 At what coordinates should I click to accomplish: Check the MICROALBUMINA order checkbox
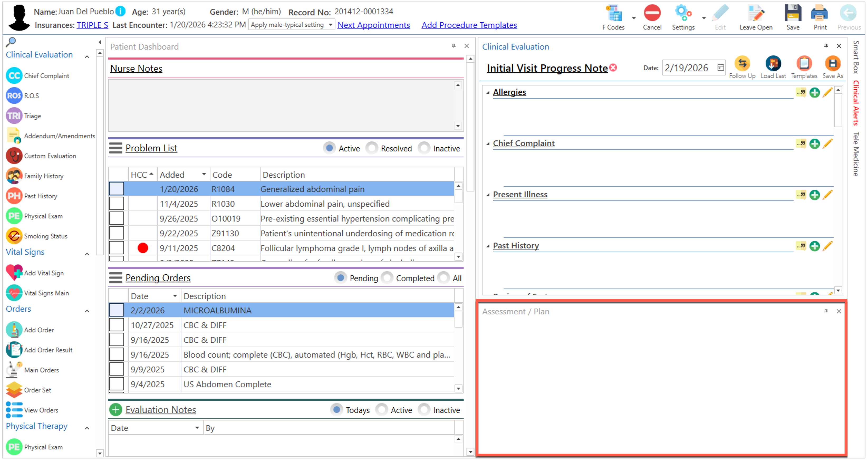[x=116, y=310]
